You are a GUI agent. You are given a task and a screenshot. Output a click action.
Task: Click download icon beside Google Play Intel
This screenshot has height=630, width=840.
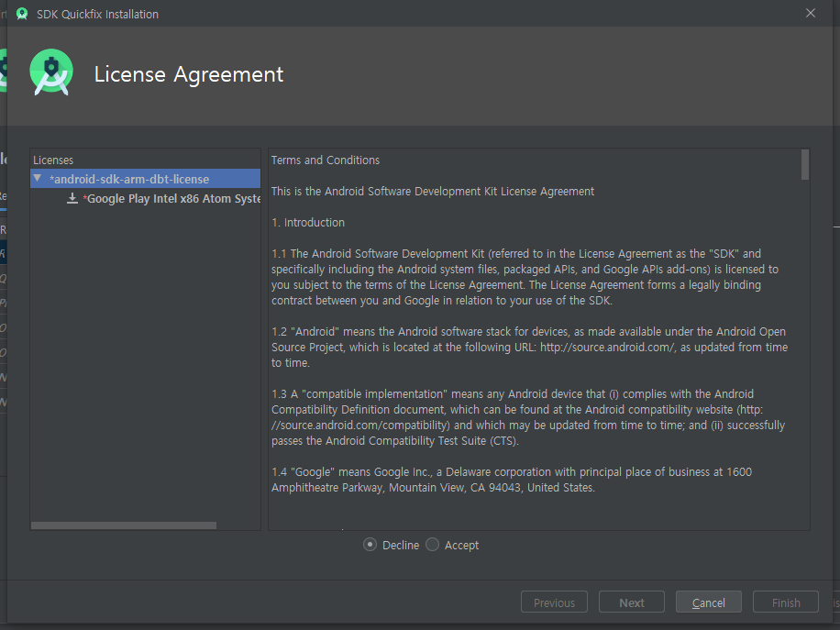point(72,199)
